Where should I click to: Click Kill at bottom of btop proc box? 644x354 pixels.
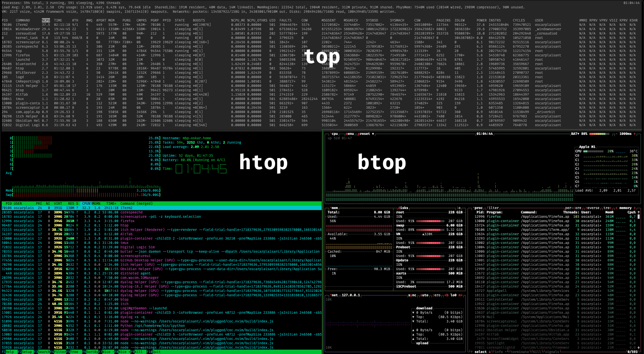pyautogui.click(x=537, y=352)
